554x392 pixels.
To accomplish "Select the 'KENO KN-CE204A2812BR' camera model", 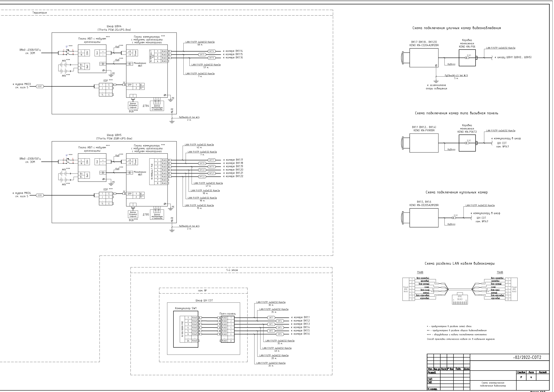I will tap(424, 45).
